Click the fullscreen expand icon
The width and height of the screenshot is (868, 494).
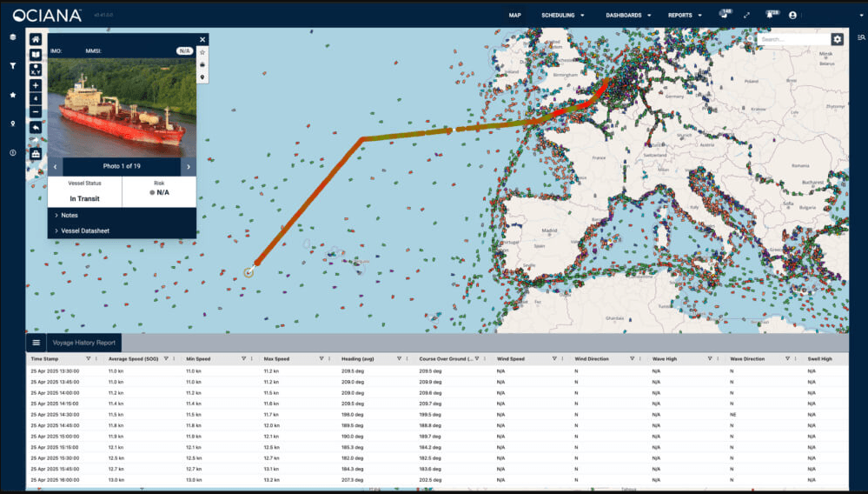tap(746, 15)
